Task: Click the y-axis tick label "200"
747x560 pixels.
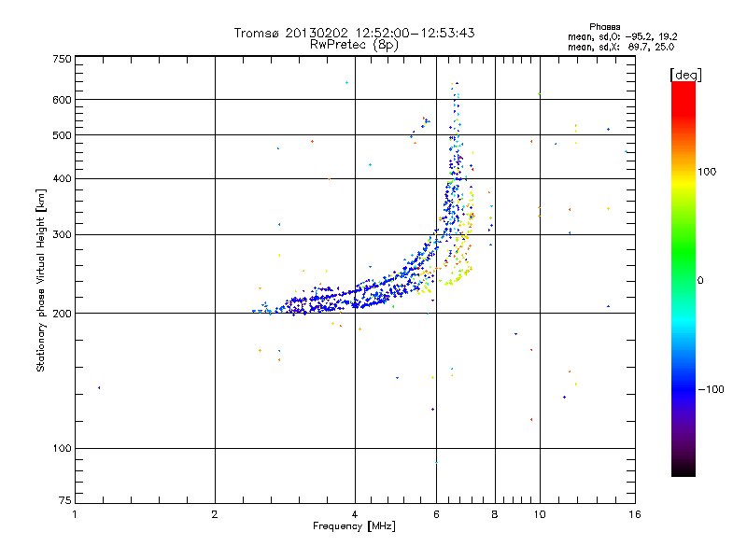Action: pos(62,314)
